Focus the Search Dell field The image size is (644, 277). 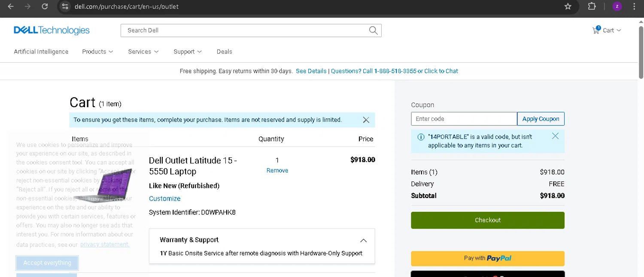[245, 30]
